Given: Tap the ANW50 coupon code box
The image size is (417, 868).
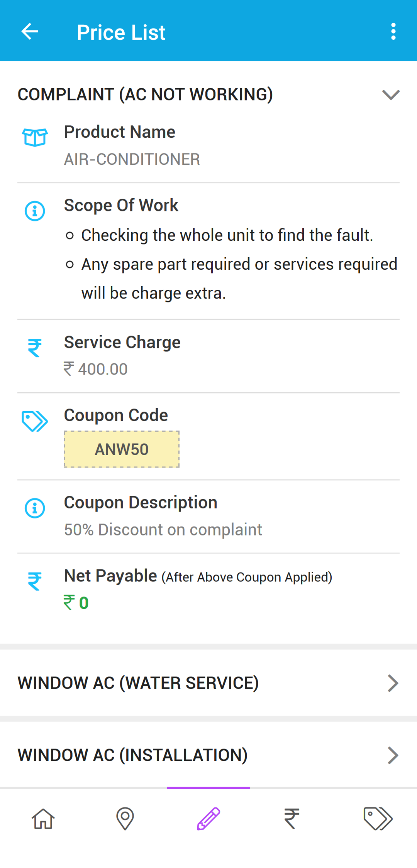Looking at the screenshot, I should click(122, 449).
